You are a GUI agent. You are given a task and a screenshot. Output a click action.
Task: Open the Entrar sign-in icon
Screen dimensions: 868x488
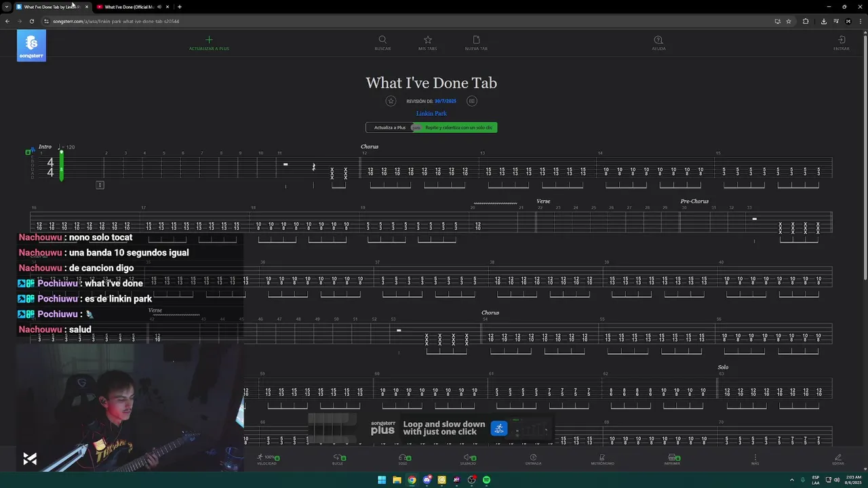[x=841, y=43]
